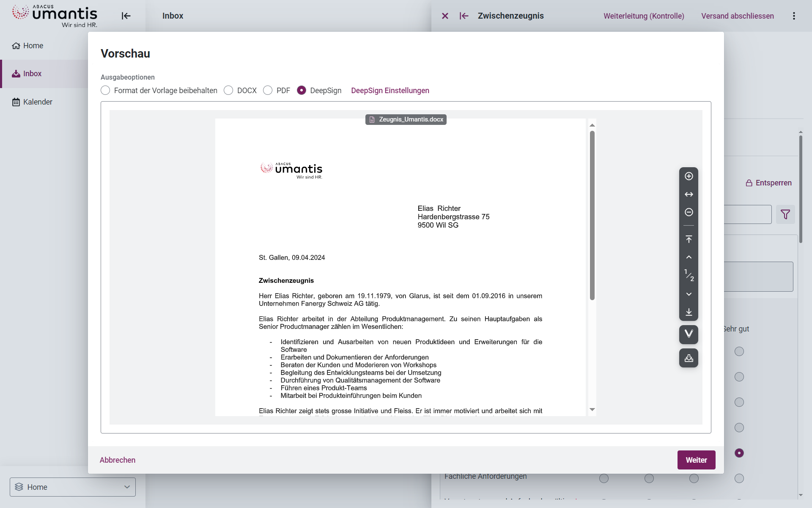The height and width of the screenshot is (508, 812).
Task: Select the DOCX output option
Action: click(x=228, y=90)
